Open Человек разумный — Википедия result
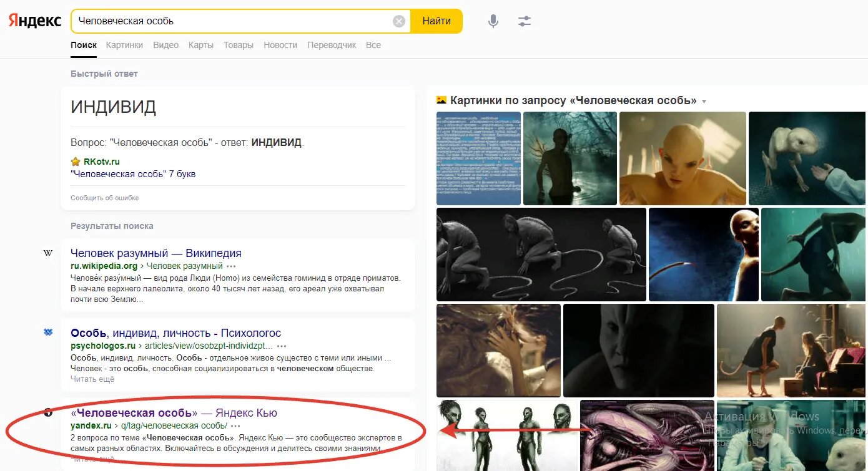Image resolution: width=868 pixels, height=471 pixels. [156, 253]
